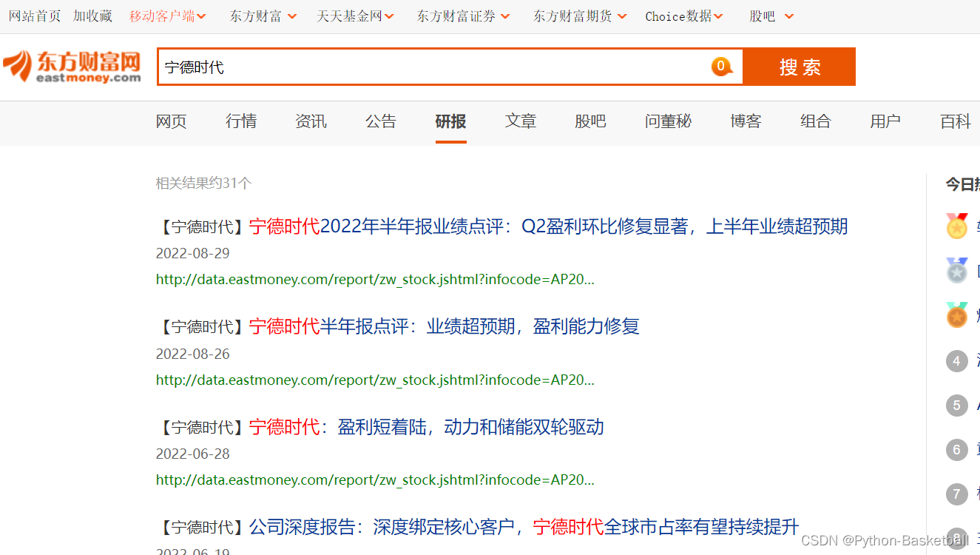Switch to the 用户 tab
The image size is (980, 555).
[x=885, y=121]
